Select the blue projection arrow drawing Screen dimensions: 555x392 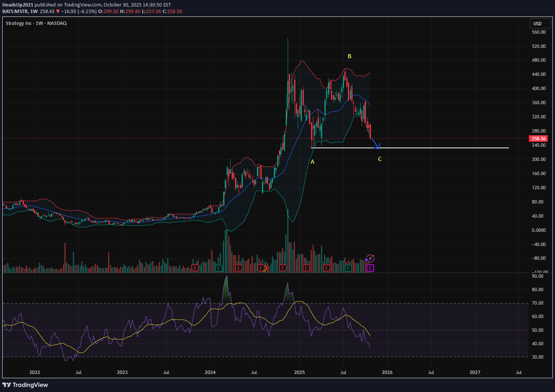click(375, 143)
